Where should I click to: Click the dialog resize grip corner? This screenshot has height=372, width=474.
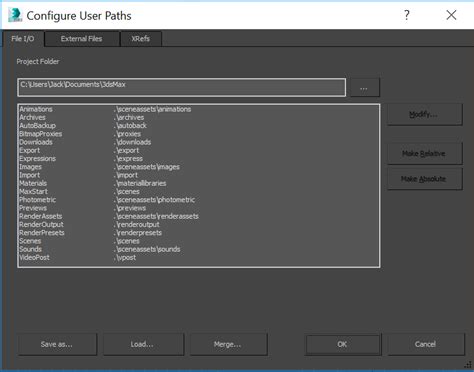click(x=468, y=365)
